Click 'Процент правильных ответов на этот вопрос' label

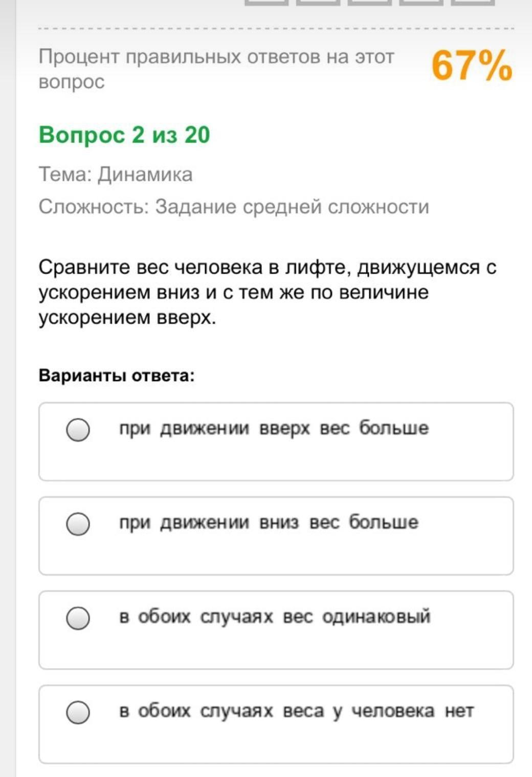coord(216,69)
